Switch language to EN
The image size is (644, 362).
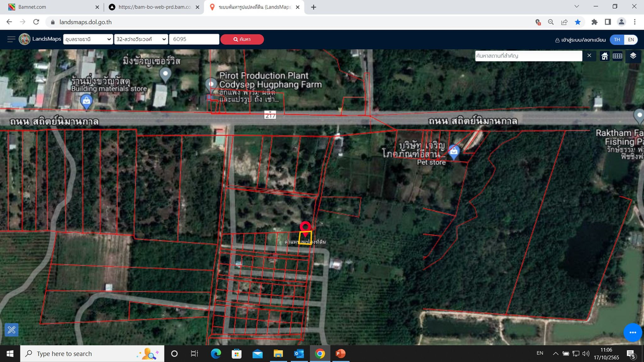(631, 40)
